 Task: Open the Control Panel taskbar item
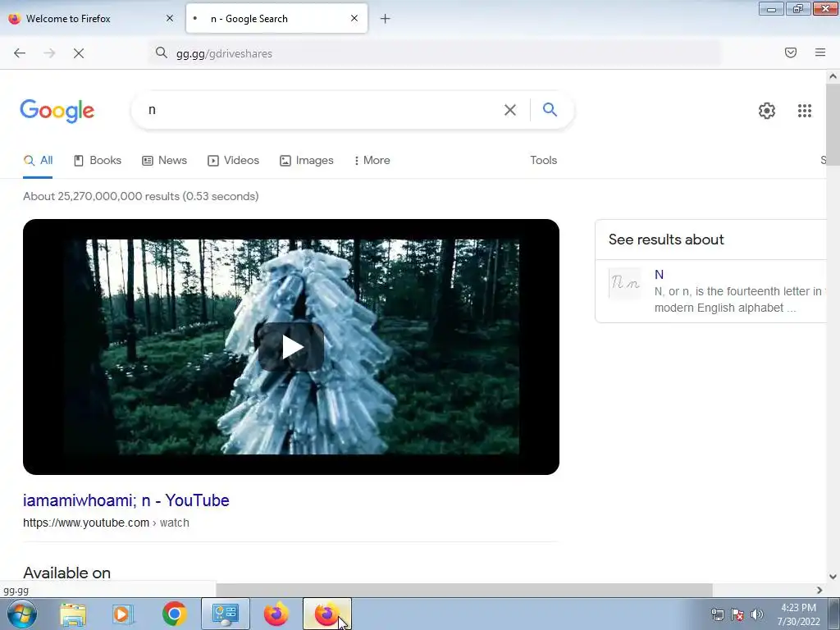pos(226,614)
